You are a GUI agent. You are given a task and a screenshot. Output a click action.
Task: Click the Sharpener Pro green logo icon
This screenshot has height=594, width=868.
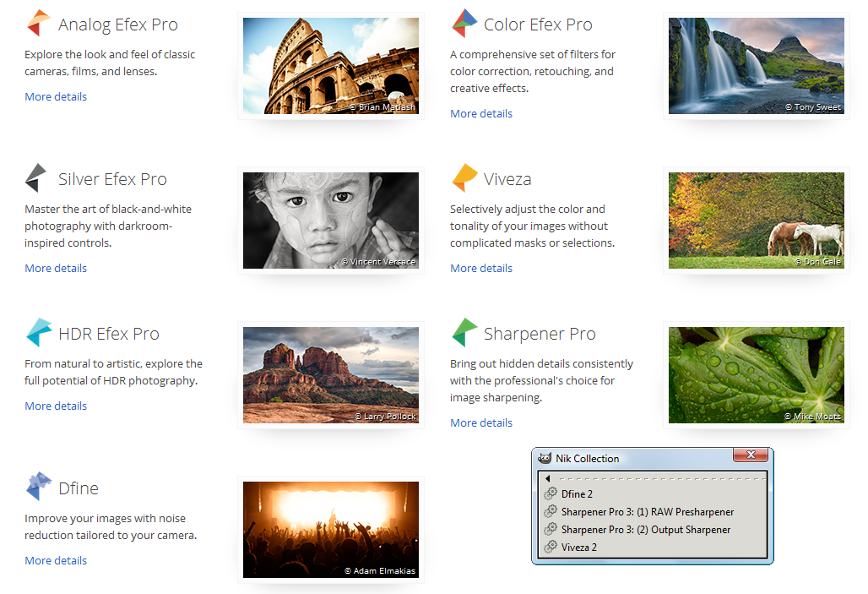point(464,332)
